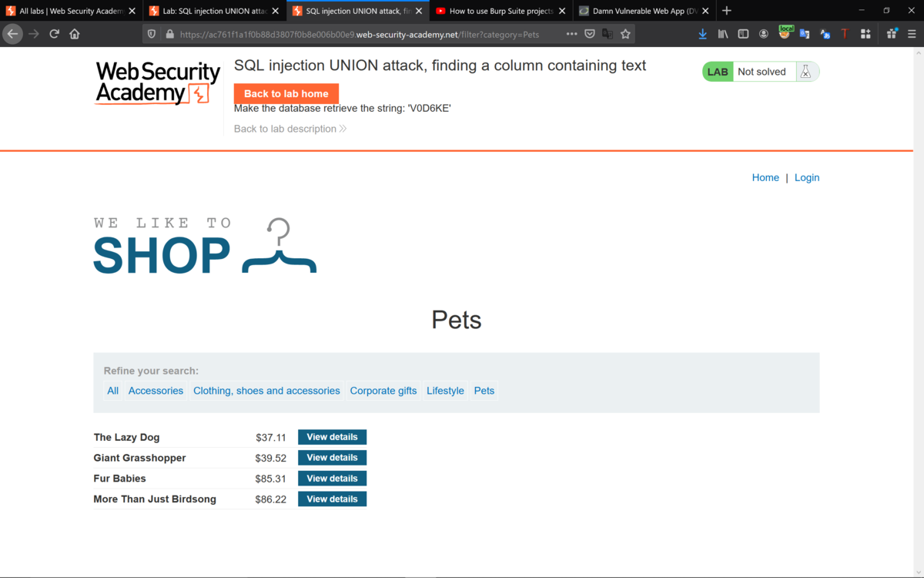Bookmark this page with the star
Viewport: 924px width, 578px height.
(625, 34)
